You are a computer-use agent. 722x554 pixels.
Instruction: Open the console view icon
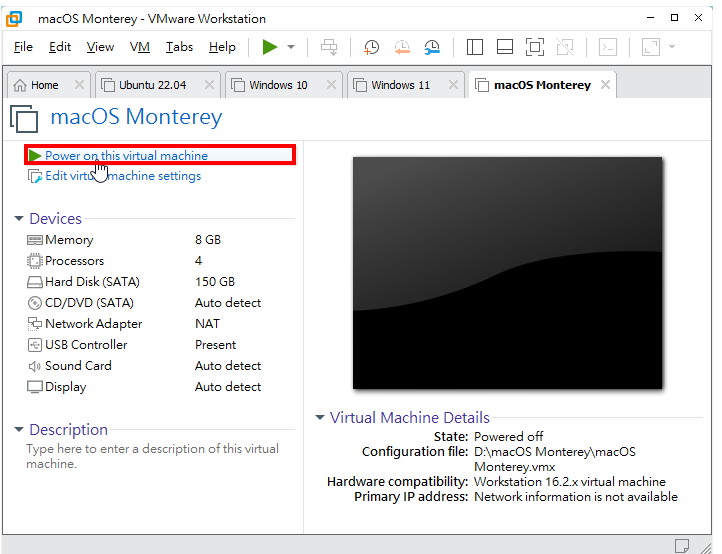click(x=608, y=47)
